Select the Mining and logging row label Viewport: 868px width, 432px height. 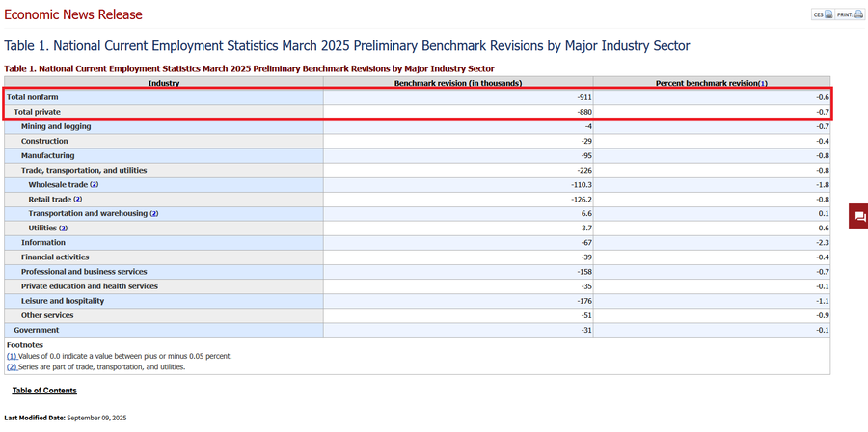click(x=56, y=126)
